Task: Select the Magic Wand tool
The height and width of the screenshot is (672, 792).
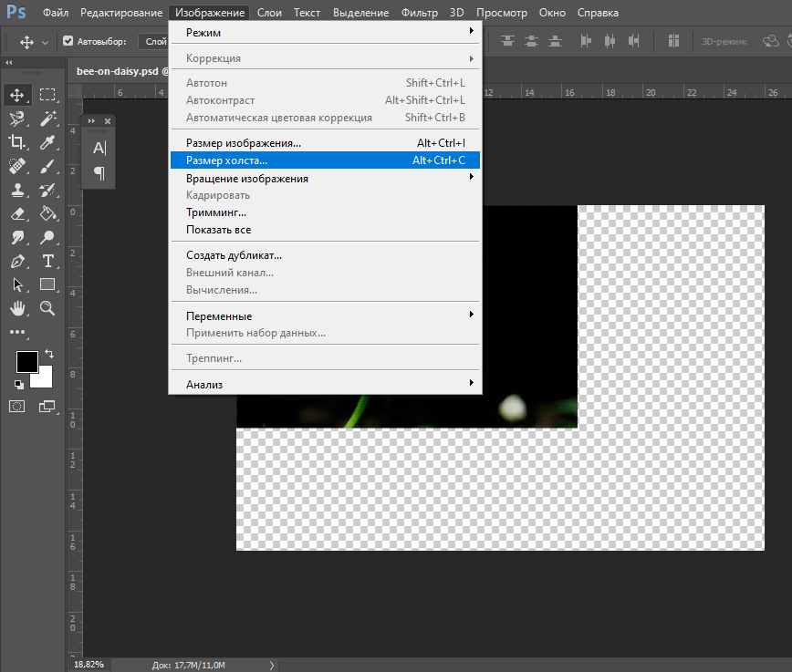Action: pyautogui.click(x=47, y=119)
